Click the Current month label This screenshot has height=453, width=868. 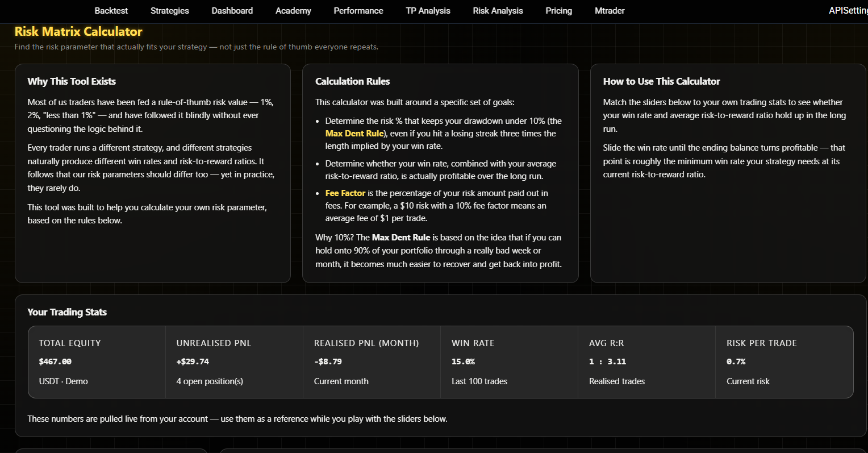coord(341,381)
